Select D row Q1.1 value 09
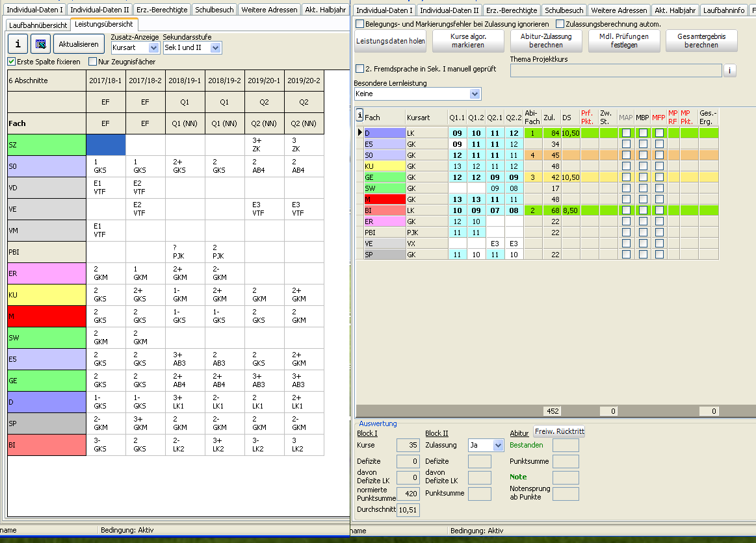Screen dimensions: 756x543 click(457, 133)
